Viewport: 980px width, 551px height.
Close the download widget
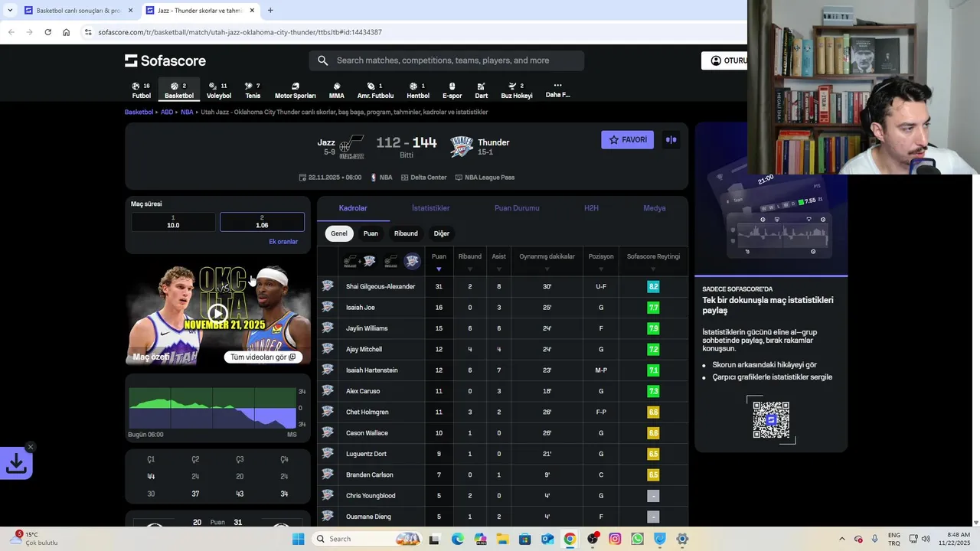(x=31, y=447)
